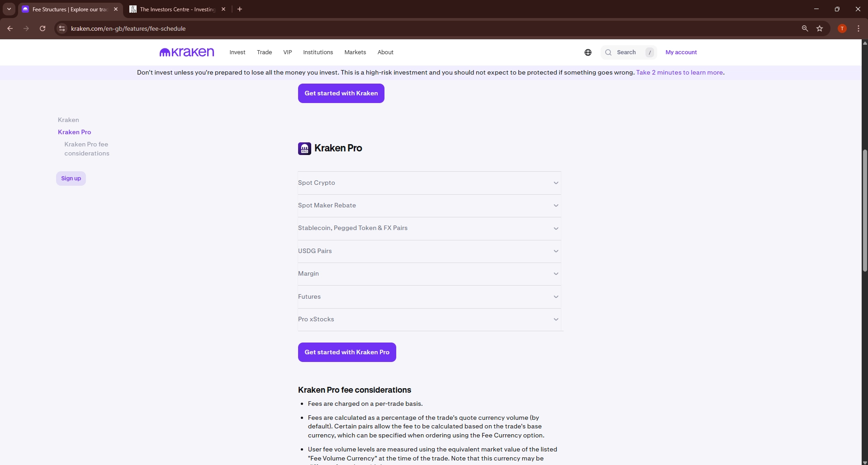The width and height of the screenshot is (868, 465).
Task: Expand Spot Maker Rebate section
Action: pos(429,206)
